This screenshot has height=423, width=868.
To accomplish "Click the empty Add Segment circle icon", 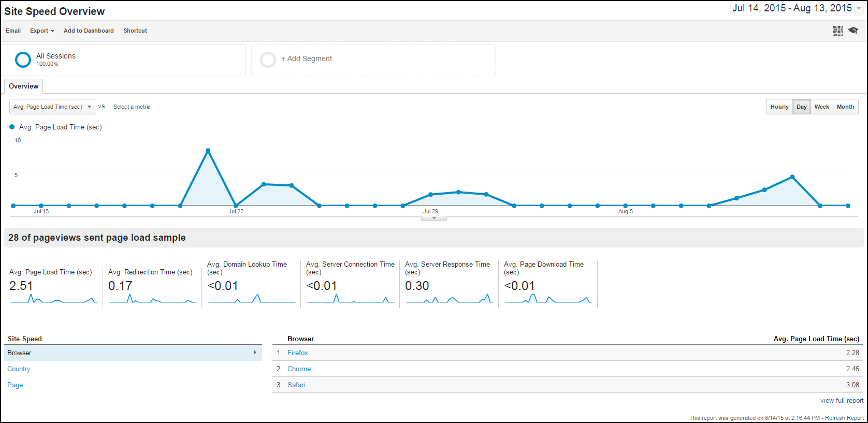I will [x=268, y=60].
